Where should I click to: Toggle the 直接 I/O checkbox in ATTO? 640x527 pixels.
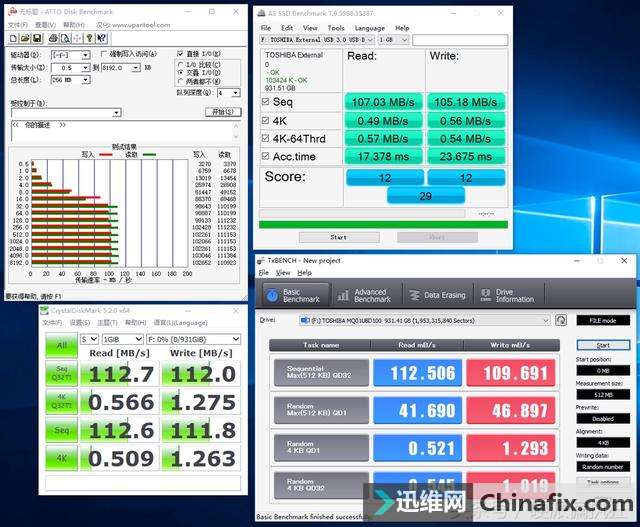coord(180,54)
